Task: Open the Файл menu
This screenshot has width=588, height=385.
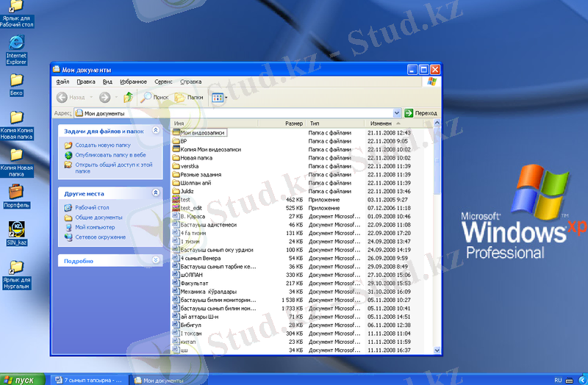Action: point(62,82)
